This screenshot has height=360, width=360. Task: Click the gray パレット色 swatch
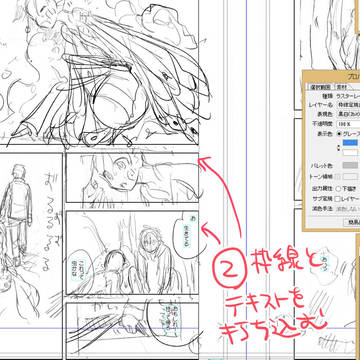350,165
